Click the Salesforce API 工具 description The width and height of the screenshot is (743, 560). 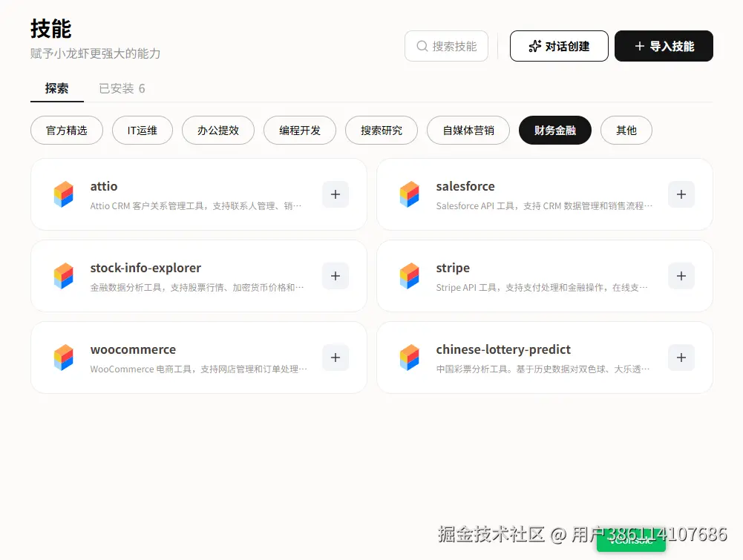click(x=544, y=206)
